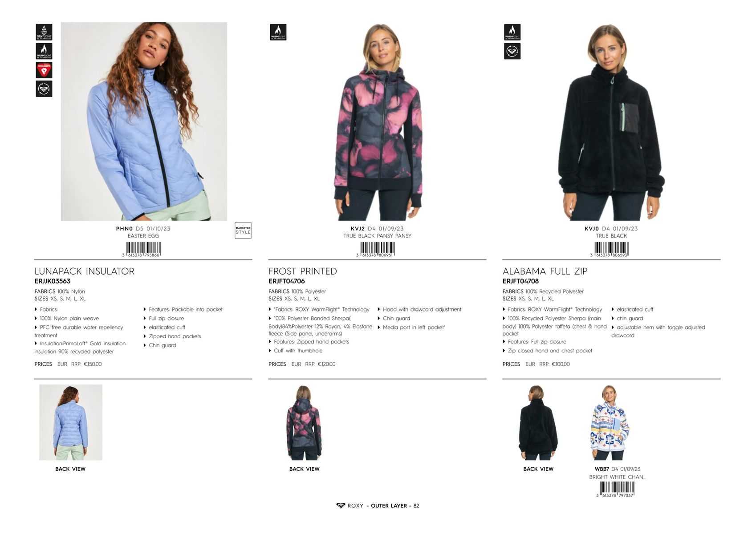The width and height of the screenshot is (756, 534).
Task: Click the Marketed Style badge
Action: pos(243,231)
